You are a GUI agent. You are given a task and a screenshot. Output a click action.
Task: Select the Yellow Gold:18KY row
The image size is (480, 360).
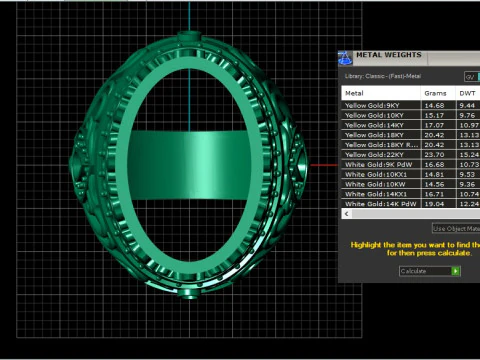point(411,135)
